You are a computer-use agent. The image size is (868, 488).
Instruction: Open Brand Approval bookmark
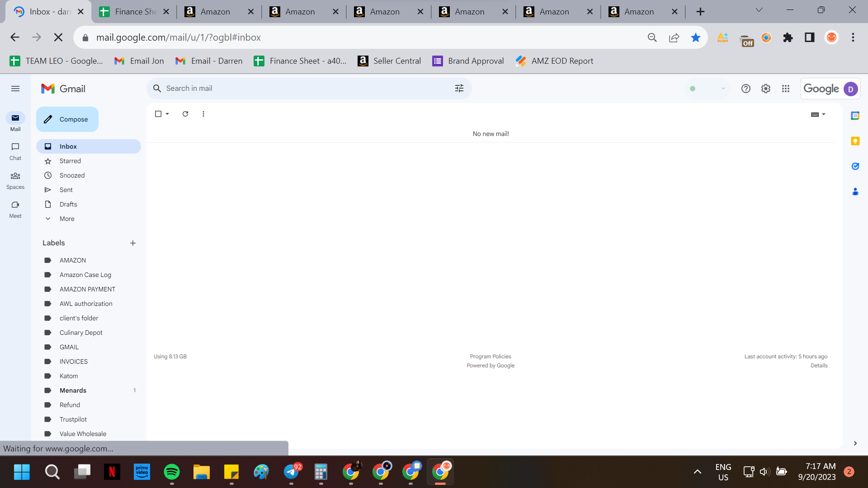click(x=468, y=61)
